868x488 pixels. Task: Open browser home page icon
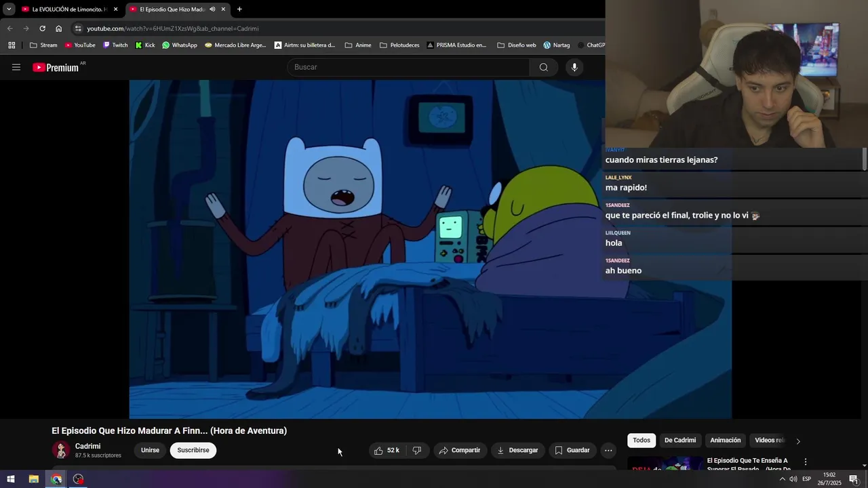(x=58, y=28)
